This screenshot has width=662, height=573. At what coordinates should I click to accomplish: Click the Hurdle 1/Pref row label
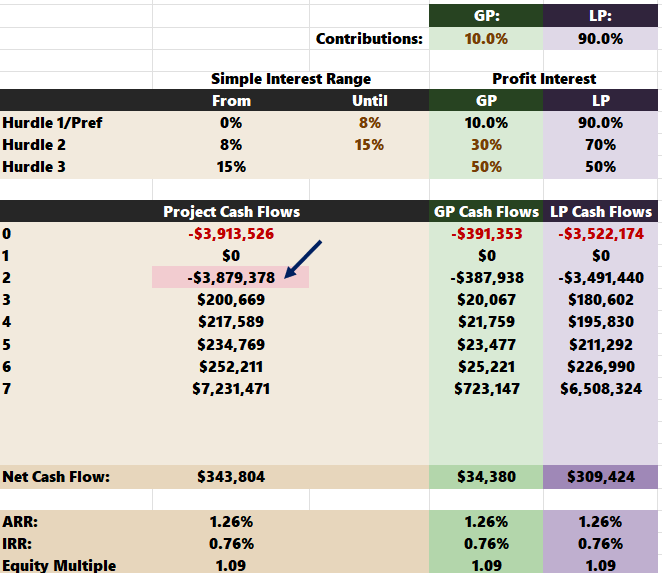[x=52, y=122]
